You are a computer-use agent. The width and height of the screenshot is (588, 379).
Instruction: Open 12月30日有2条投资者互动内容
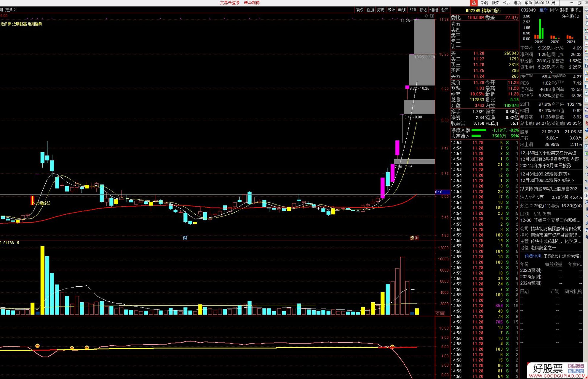click(549, 159)
